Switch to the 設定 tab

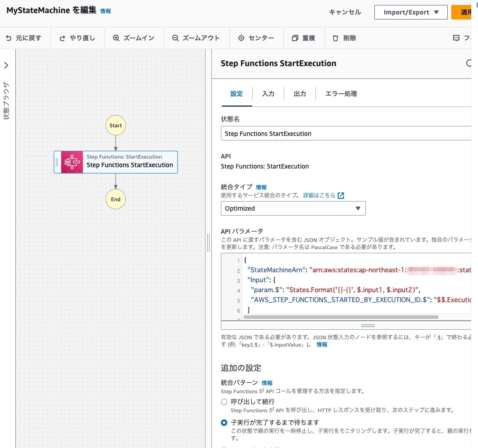237,94
